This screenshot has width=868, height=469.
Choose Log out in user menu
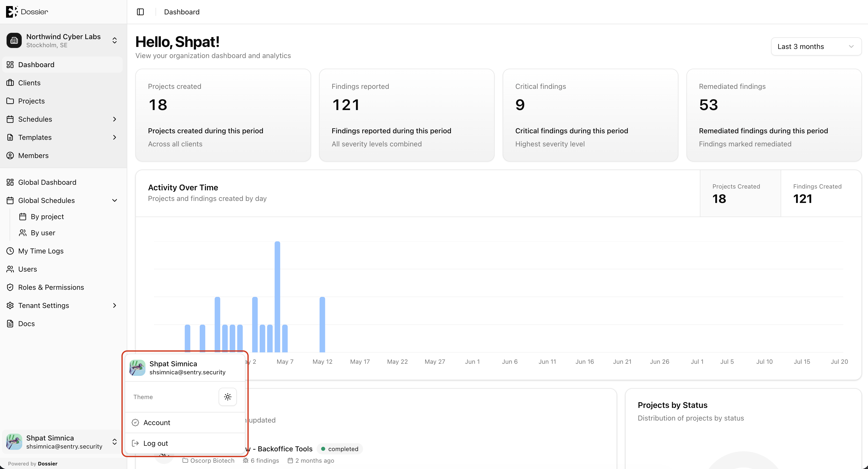coord(185,444)
